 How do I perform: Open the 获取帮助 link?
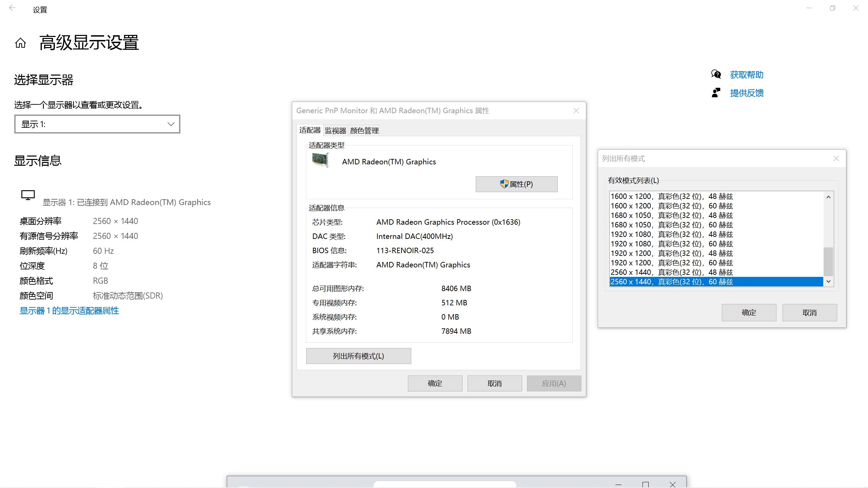click(x=747, y=75)
